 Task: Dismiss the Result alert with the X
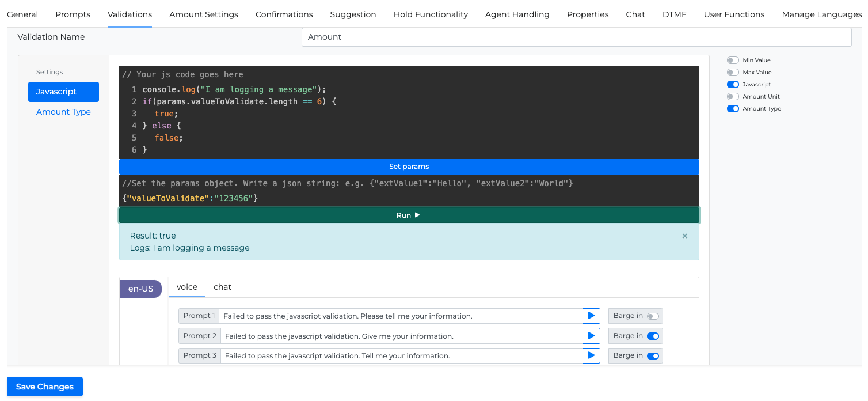(684, 236)
